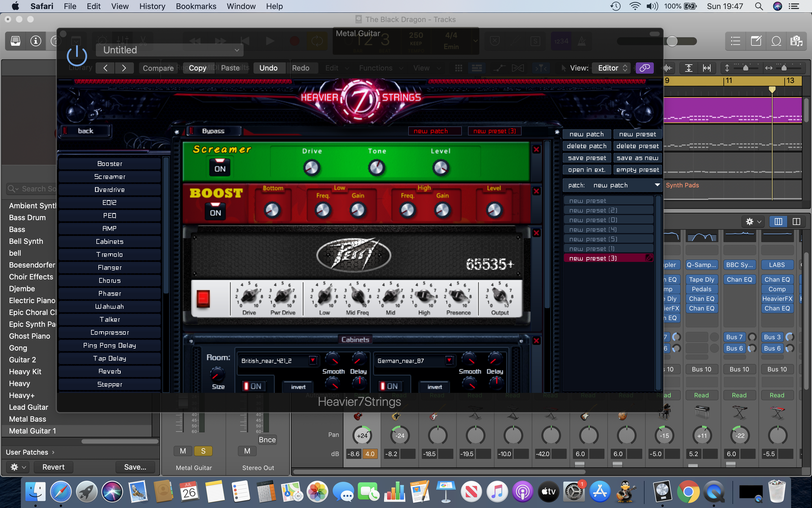
Task: Open the Loop Browser icon
Action: pos(776,41)
